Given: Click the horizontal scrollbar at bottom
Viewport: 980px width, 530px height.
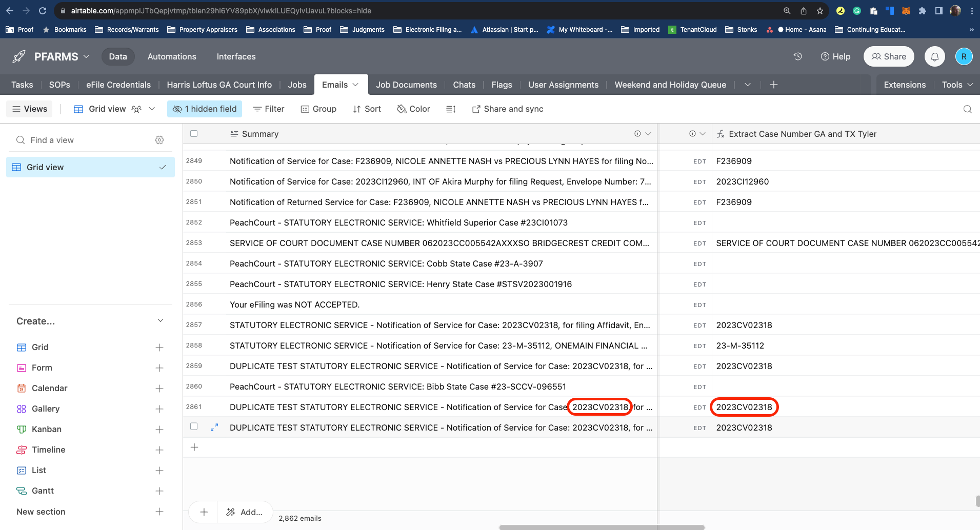Looking at the screenshot, I should (x=602, y=527).
